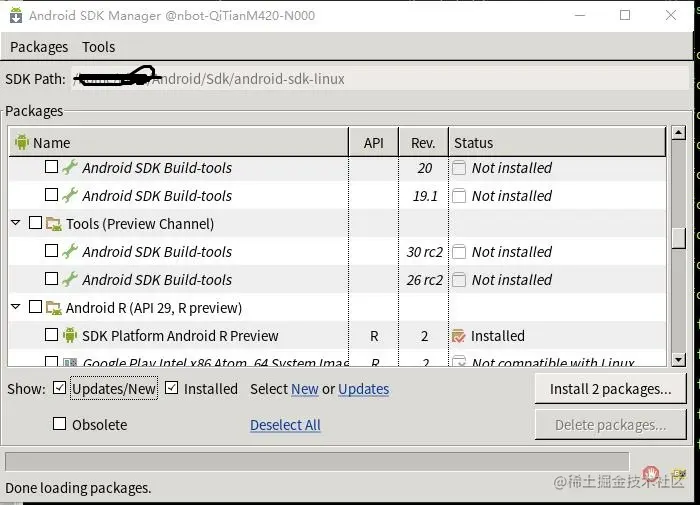Image resolution: width=700 pixels, height=505 pixels.
Task: Click wrench icon of Build-tools 30 rc2
Action: 70,251
